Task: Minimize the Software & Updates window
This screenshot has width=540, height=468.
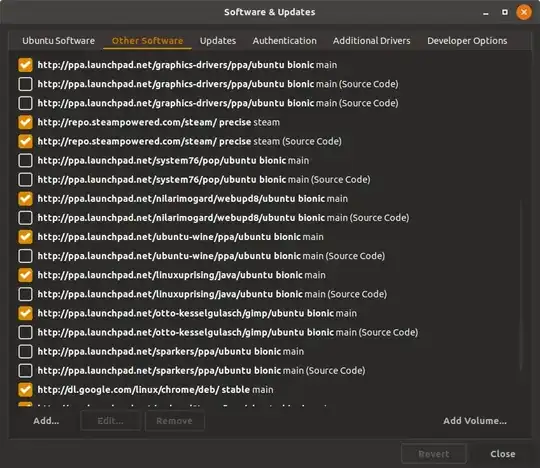Action: tap(486, 13)
